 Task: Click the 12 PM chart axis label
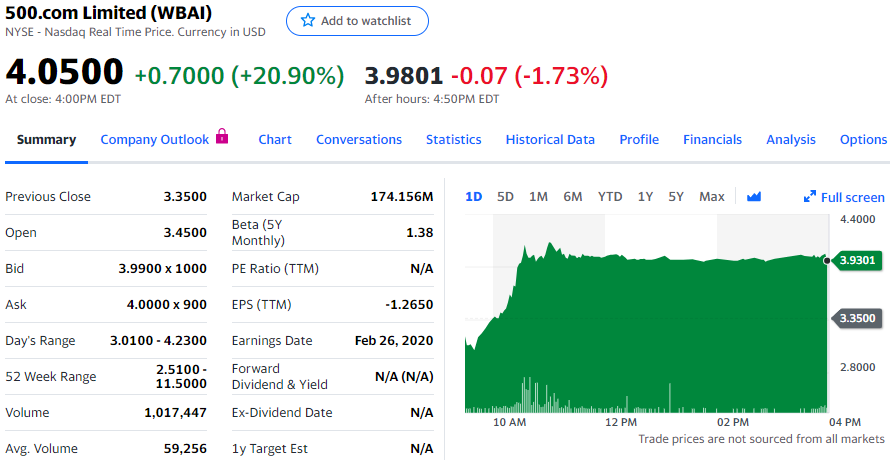(621, 423)
